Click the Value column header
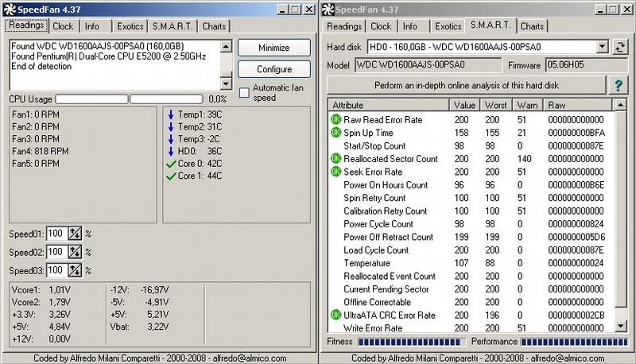 pos(464,105)
